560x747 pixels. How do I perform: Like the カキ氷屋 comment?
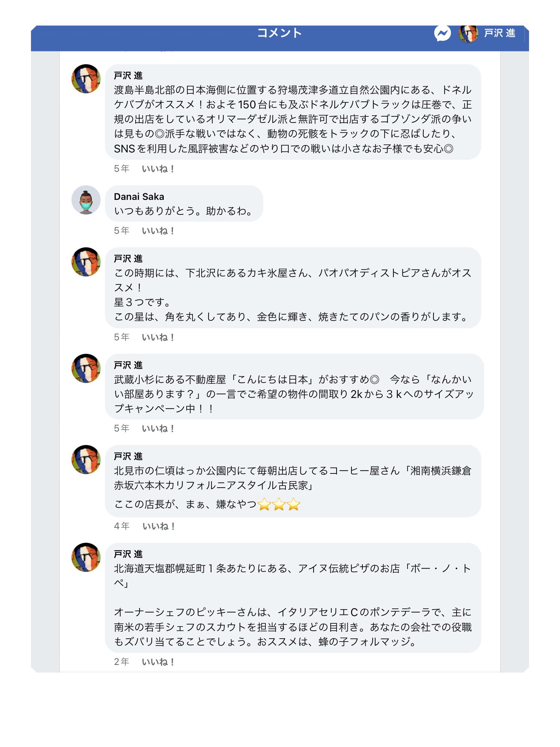pyautogui.click(x=158, y=337)
